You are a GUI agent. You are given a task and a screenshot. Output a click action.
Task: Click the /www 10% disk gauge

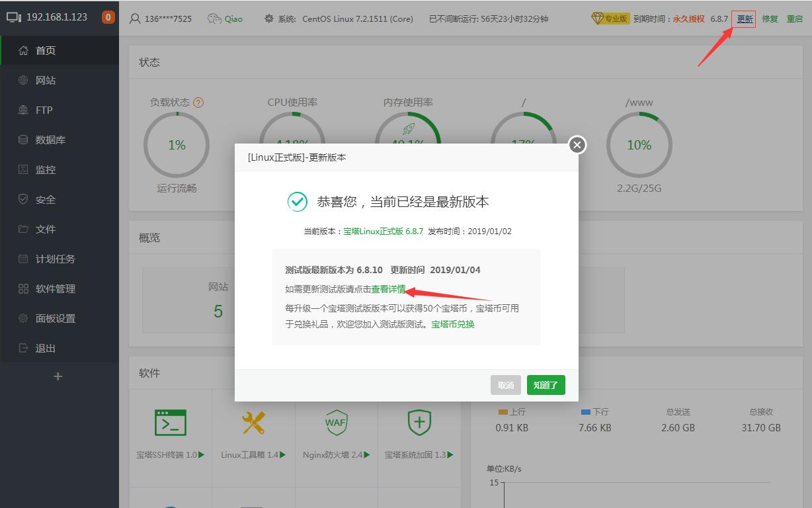[639, 145]
